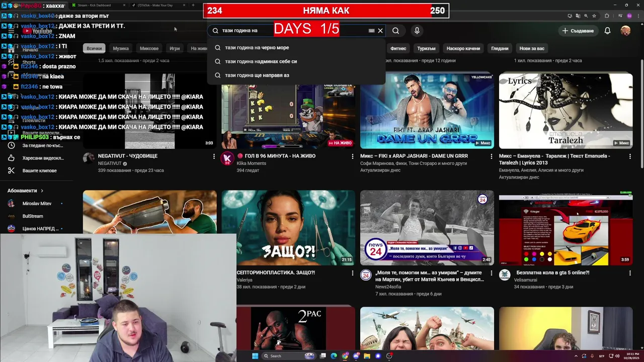Open Miroslav Mitev subscription
The image size is (644, 362).
click(36, 204)
